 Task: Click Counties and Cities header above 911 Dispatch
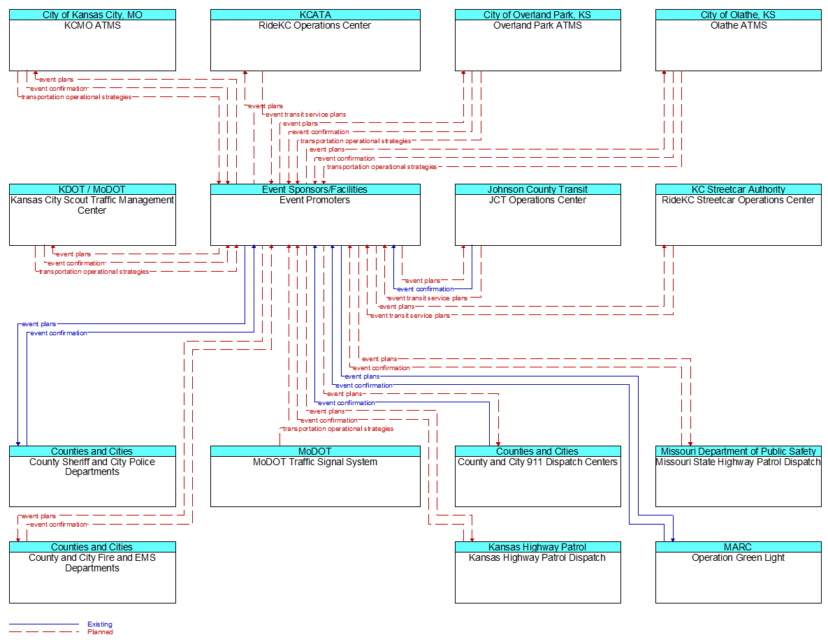pyautogui.click(x=537, y=451)
